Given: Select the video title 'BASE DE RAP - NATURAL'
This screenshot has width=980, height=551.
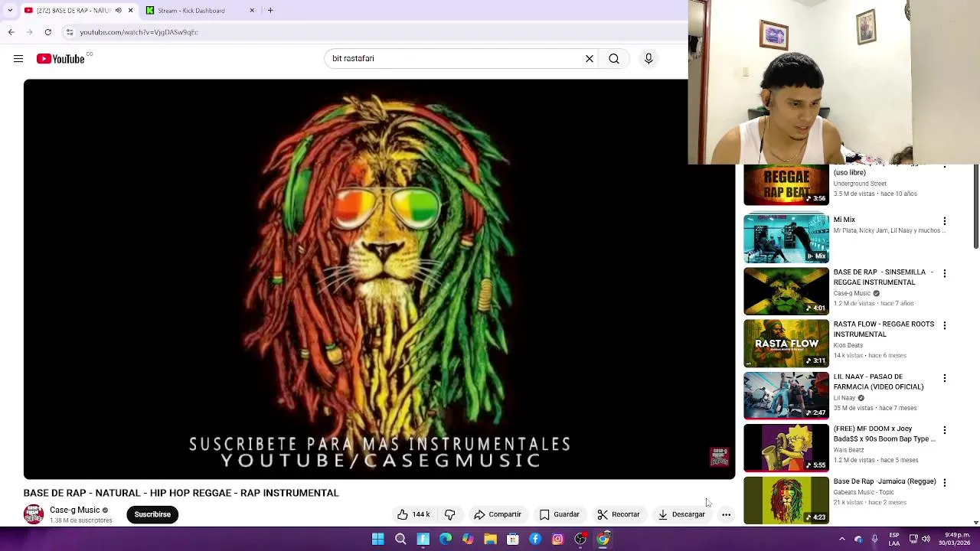Looking at the screenshot, I should [x=181, y=493].
